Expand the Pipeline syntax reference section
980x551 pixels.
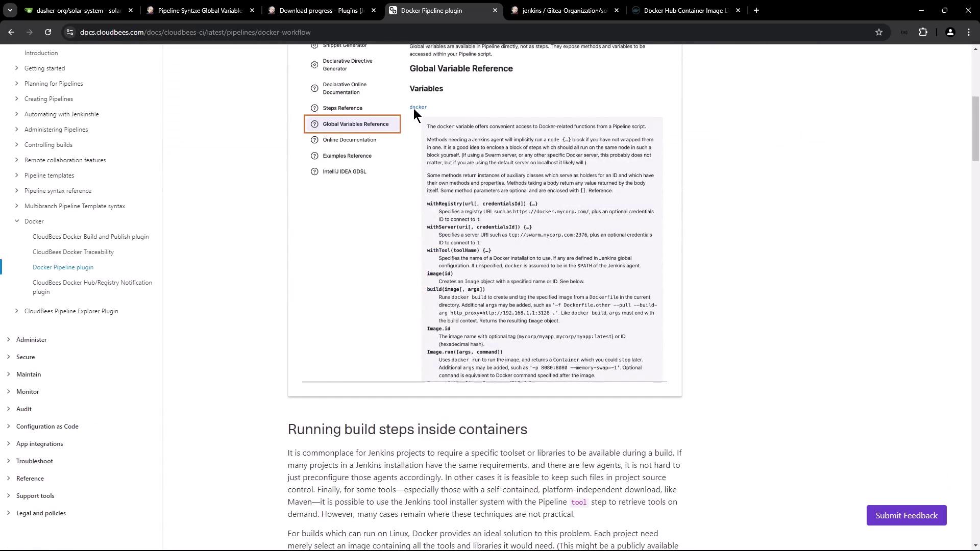coord(17,191)
